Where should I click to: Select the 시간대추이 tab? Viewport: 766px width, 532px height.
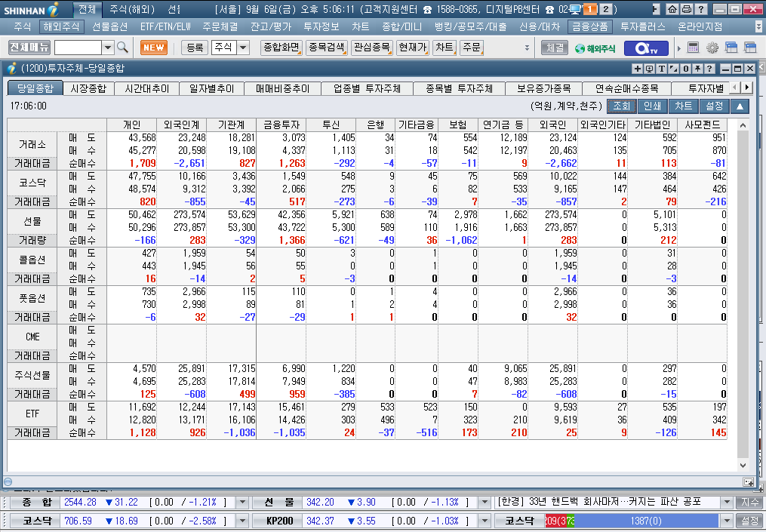click(146, 88)
